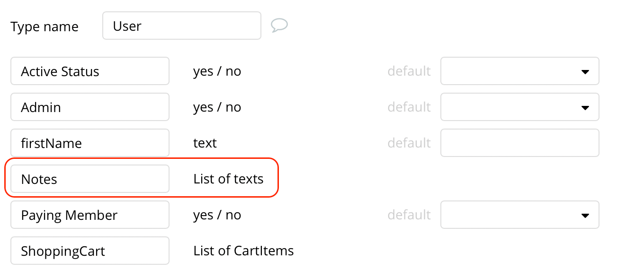
Task: Click the Active Status dropdown arrow
Action: point(585,72)
